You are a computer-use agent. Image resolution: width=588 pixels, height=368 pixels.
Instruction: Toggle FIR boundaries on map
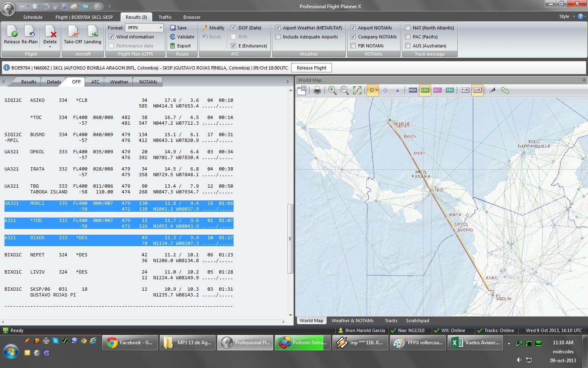[465, 90]
